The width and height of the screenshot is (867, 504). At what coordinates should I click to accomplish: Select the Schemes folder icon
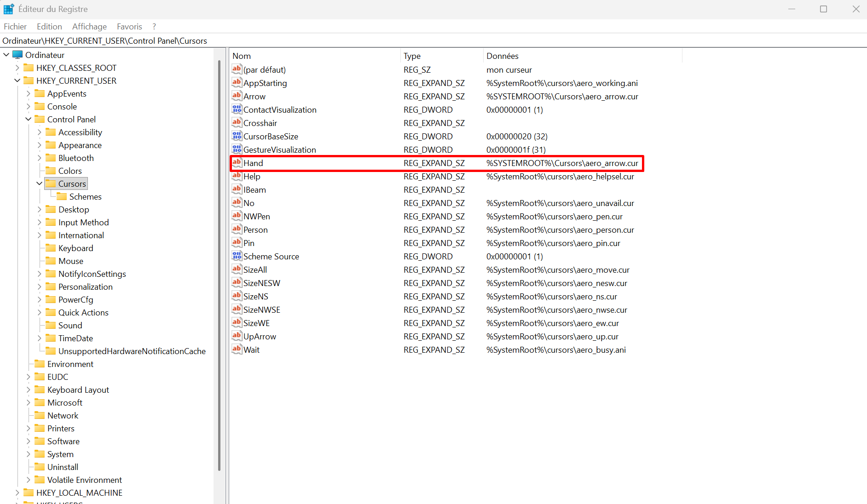(x=62, y=196)
